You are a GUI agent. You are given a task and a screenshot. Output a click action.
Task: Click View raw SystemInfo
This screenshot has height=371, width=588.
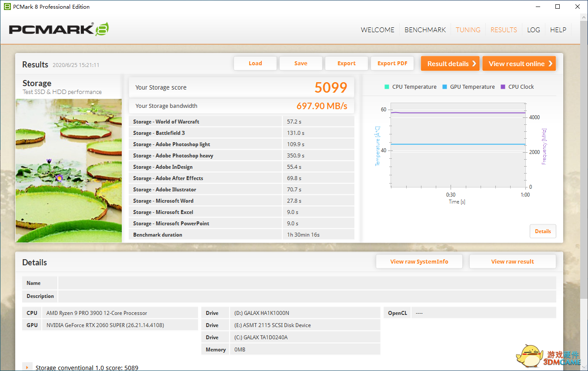(419, 261)
